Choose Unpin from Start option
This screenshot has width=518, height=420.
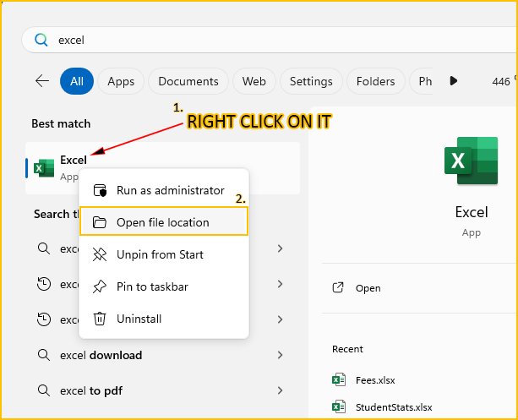click(x=160, y=254)
